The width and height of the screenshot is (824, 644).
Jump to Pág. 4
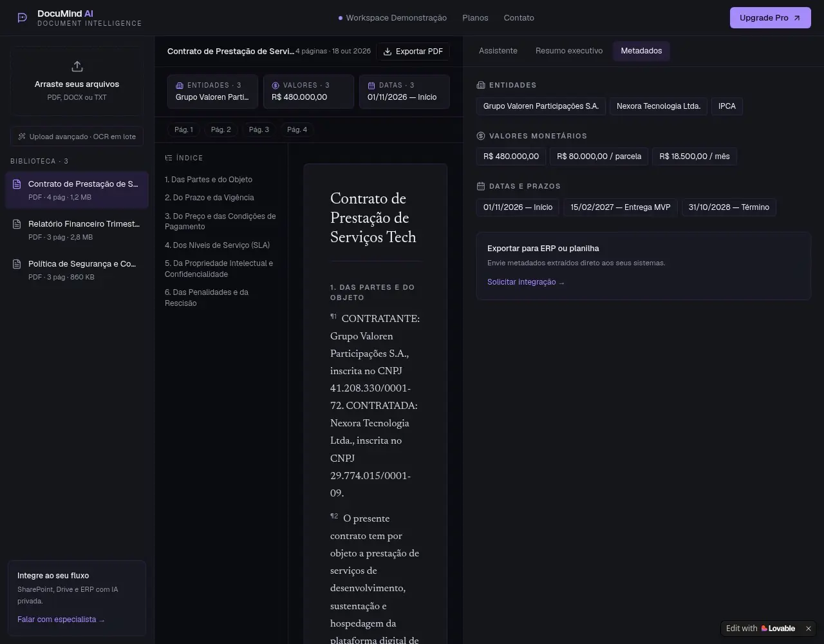tap(297, 129)
